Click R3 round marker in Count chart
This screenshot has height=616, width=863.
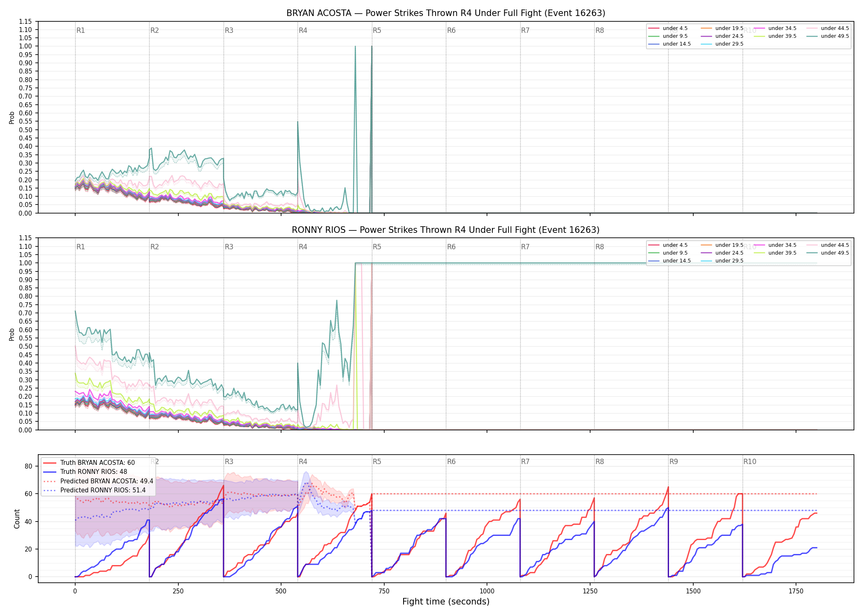point(229,462)
